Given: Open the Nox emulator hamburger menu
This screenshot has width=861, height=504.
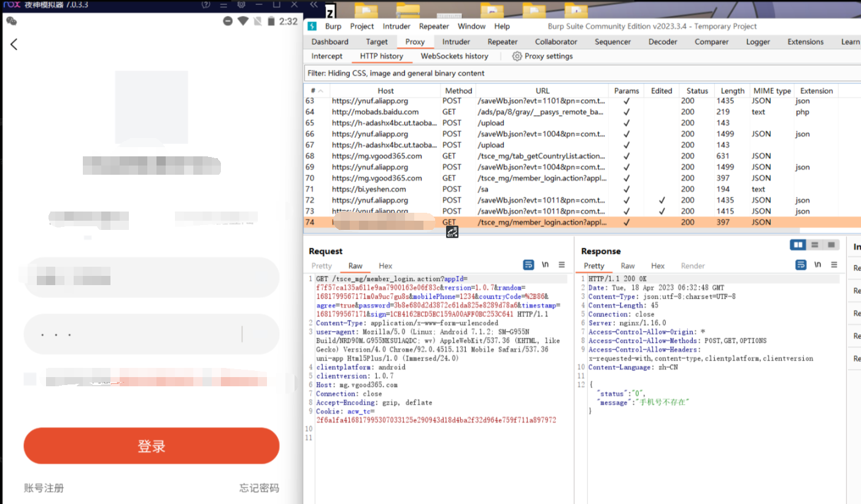Looking at the screenshot, I should tap(223, 4).
